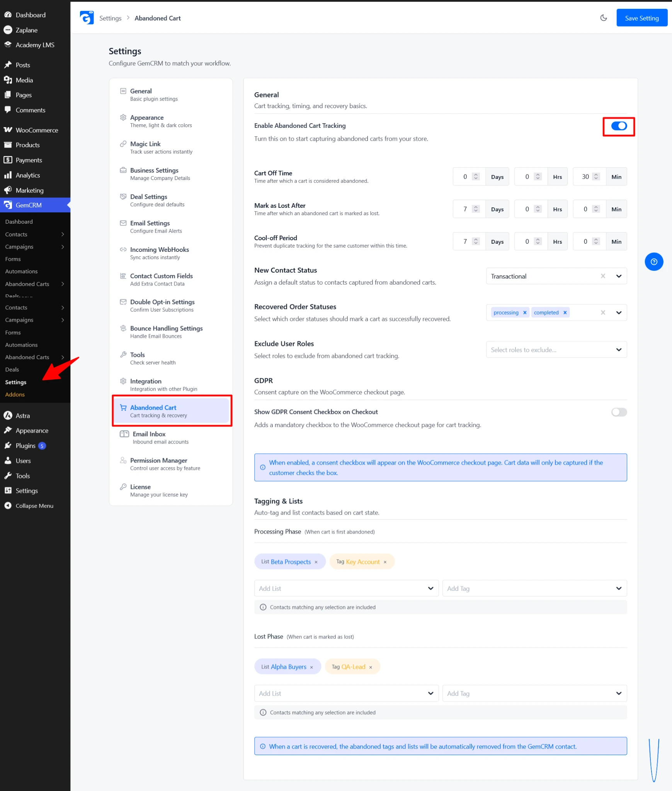Remove the QA-Lead tag chip
This screenshot has height=791, width=672.
pos(371,667)
